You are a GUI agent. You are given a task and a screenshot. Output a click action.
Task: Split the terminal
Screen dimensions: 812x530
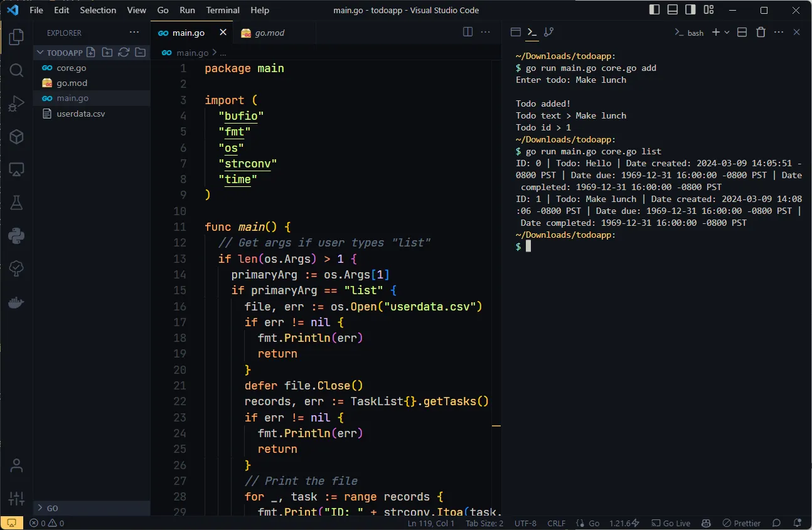click(x=742, y=32)
